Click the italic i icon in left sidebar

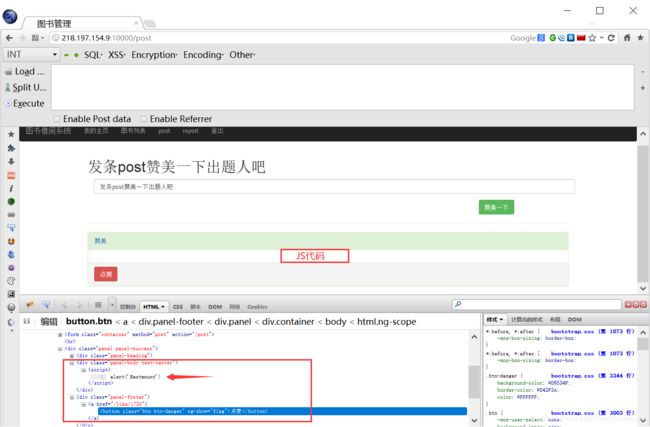coord(11,188)
